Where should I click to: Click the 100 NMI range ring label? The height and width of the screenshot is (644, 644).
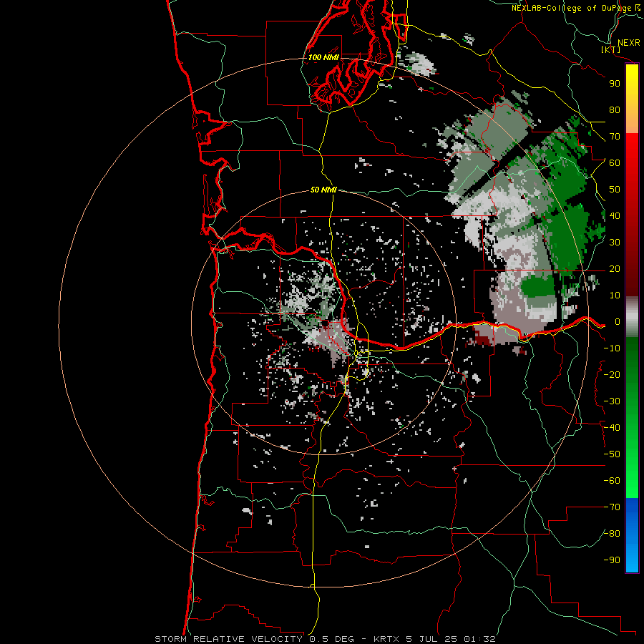323,57
